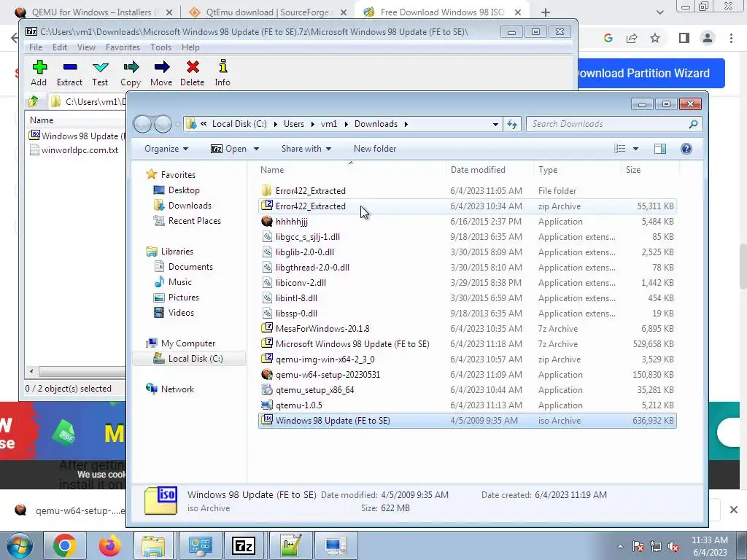Click the Explorer help question-mark icon
This screenshot has height=560, width=747.
click(x=686, y=149)
